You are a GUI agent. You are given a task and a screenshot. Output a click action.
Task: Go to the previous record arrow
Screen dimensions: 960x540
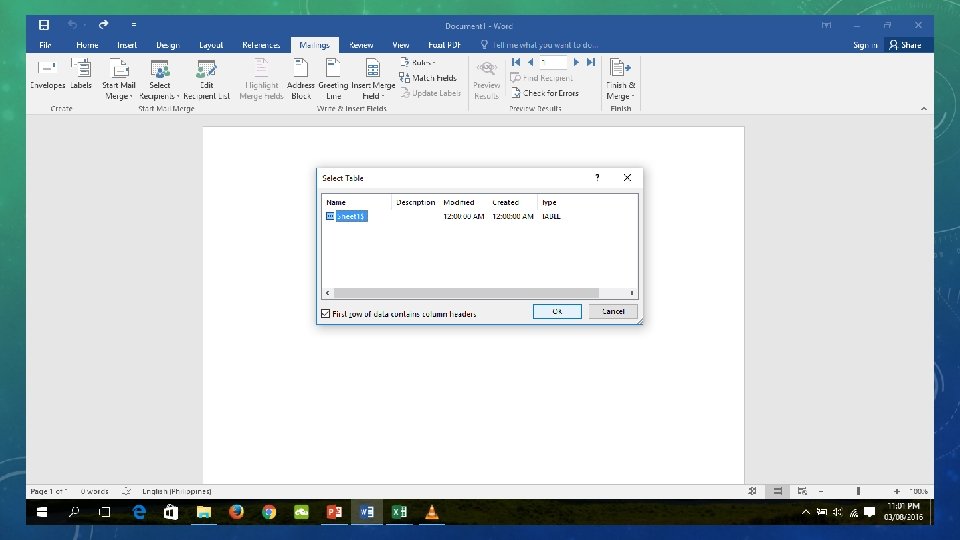[x=530, y=62]
